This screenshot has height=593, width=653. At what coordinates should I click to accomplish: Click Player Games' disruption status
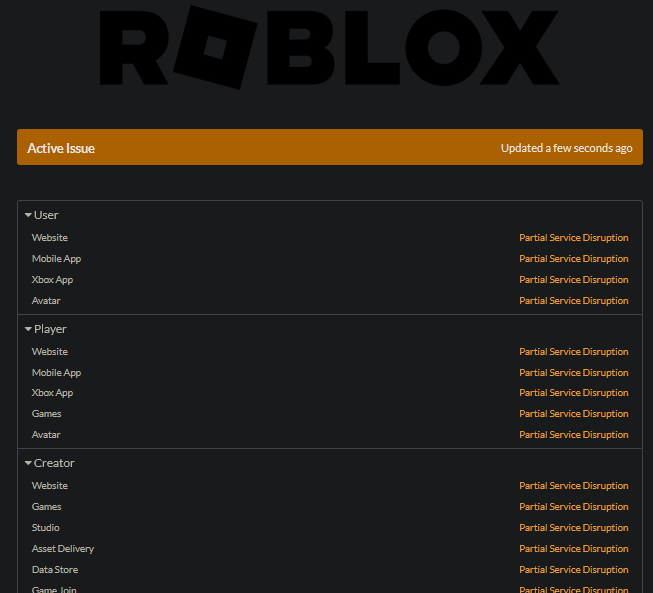(x=573, y=414)
